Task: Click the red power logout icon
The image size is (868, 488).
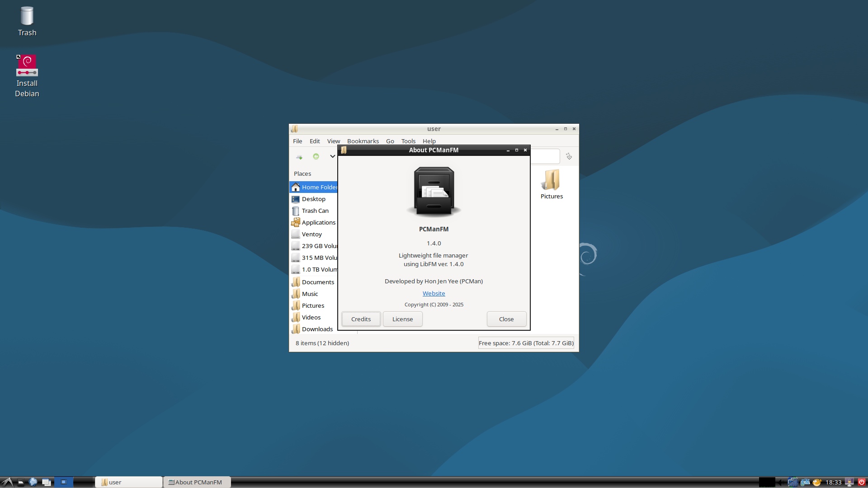Action: coord(862,482)
